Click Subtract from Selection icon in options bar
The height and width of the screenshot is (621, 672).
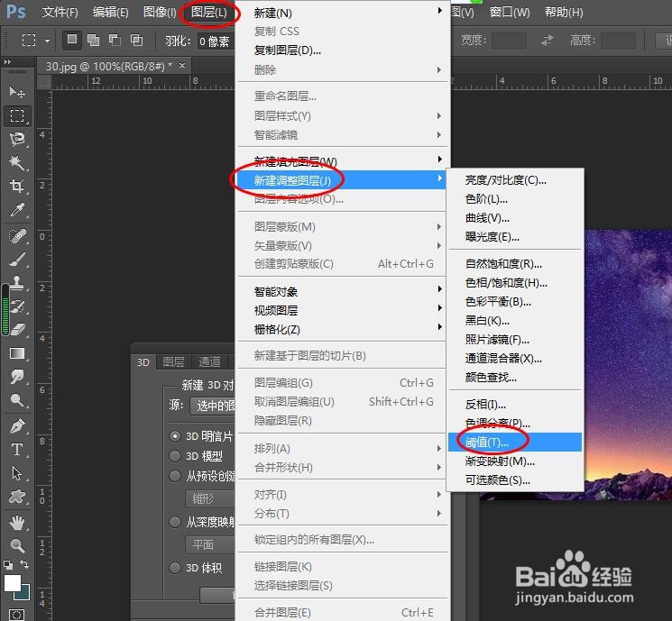pos(115,41)
